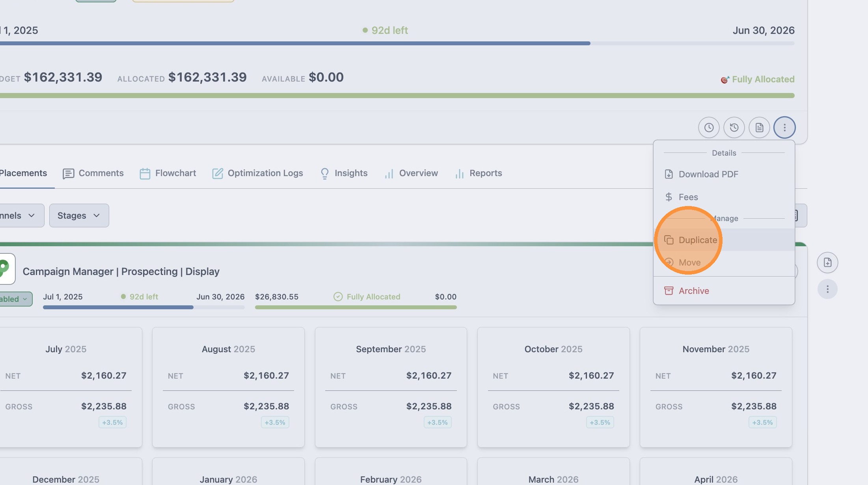Click the Fully Allocated target icon
The width and height of the screenshot is (868, 485).
click(725, 80)
